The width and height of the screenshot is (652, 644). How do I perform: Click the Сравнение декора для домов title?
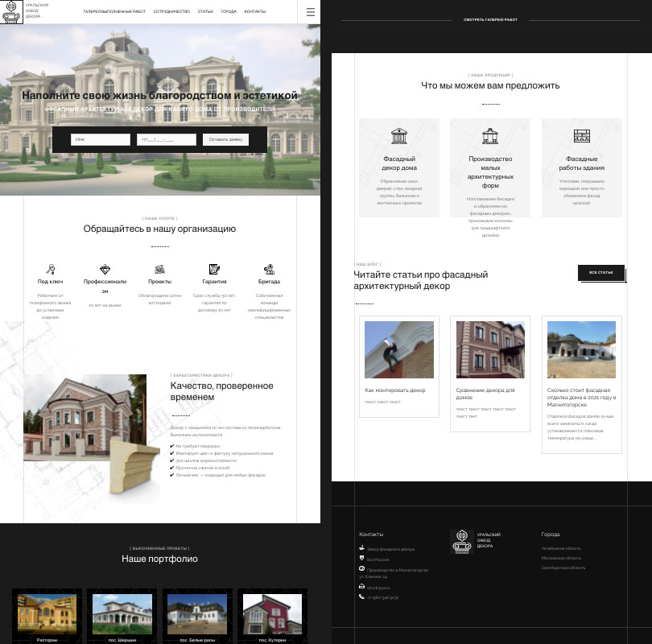[x=485, y=394]
